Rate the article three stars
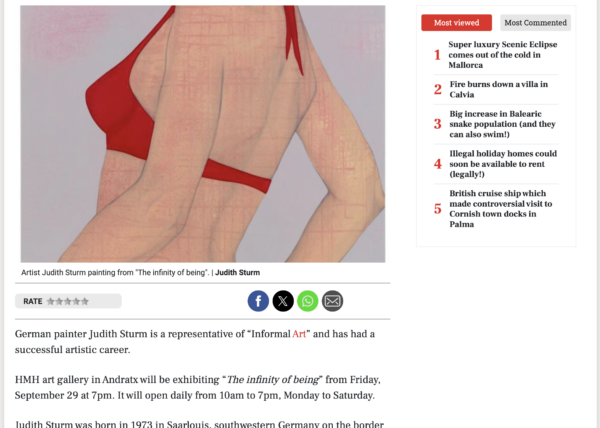Image resolution: width=600 pixels, height=428 pixels. 68,301
